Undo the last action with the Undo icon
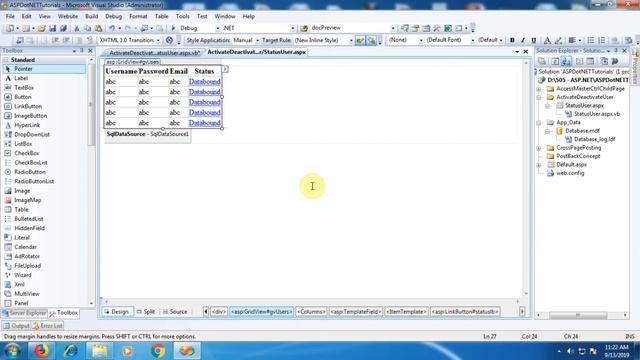This screenshot has width=640, height=360. [111, 28]
